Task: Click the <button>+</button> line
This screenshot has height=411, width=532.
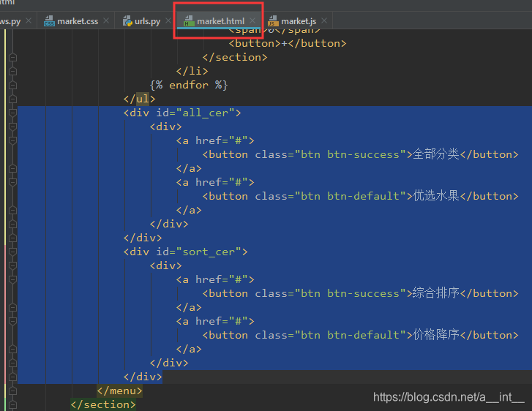Action: click(288, 43)
